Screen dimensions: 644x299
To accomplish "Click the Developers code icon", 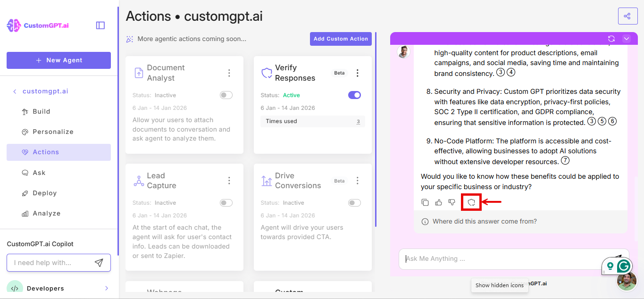I will pyautogui.click(x=15, y=288).
